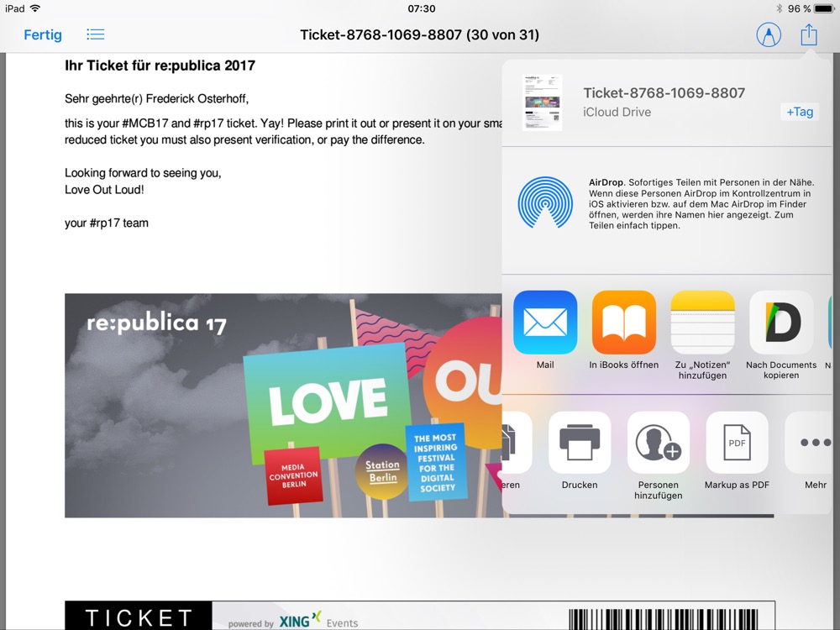Screen dimensions: 840x630
Task: Tap the black TICKET label
Action: click(x=139, y=616)
